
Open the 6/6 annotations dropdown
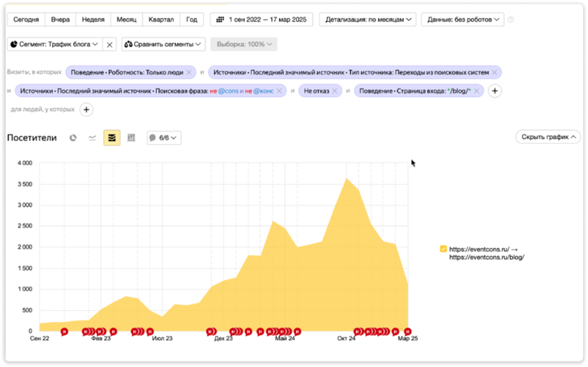coord(164,138)
